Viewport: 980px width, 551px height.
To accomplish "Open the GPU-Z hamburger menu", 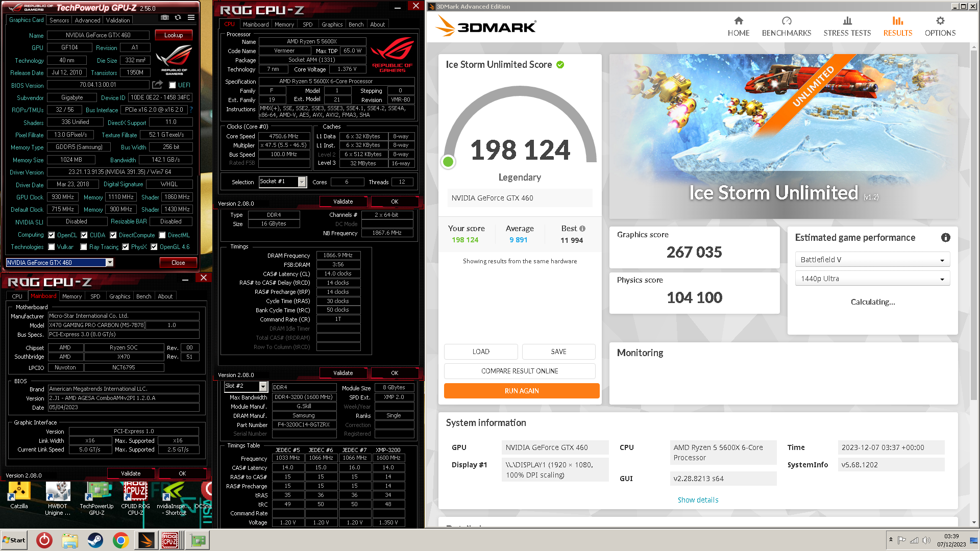I will tap(191, 17).
